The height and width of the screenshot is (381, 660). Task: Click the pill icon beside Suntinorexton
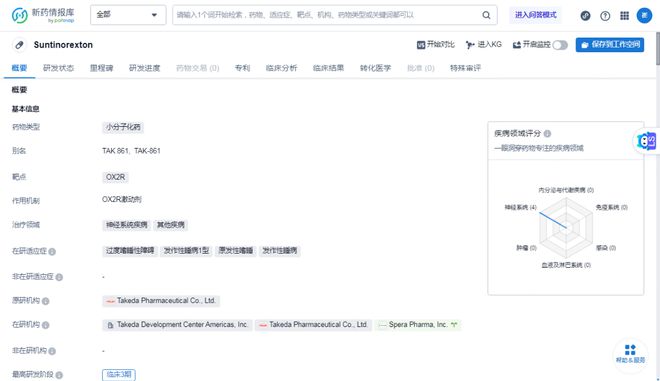point(19,45)
